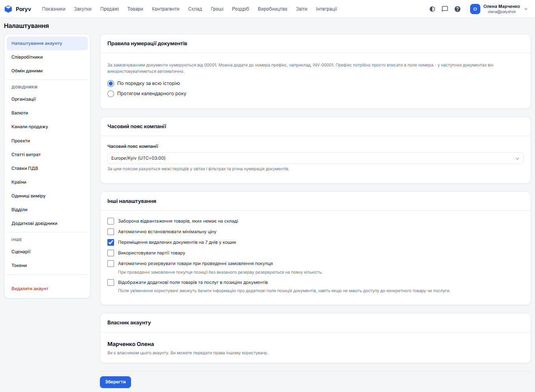Open 'Ставки ПДВ' in sidebar
The image size is (535, 392).
(47, 168)
